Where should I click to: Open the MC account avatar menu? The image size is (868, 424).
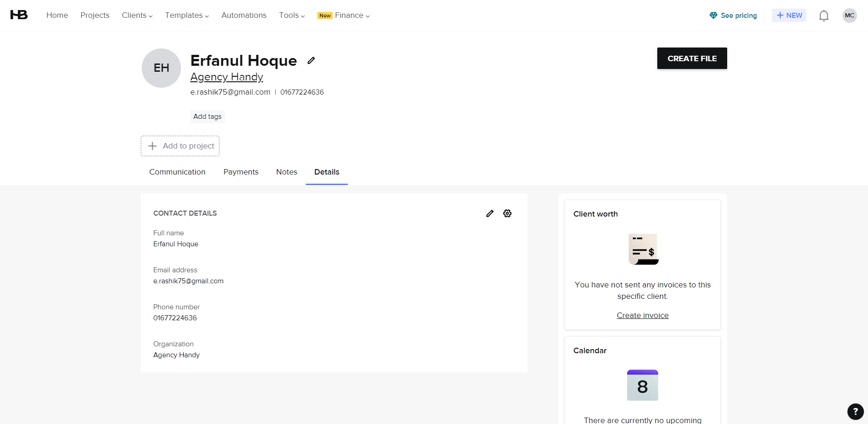[850, 15]
